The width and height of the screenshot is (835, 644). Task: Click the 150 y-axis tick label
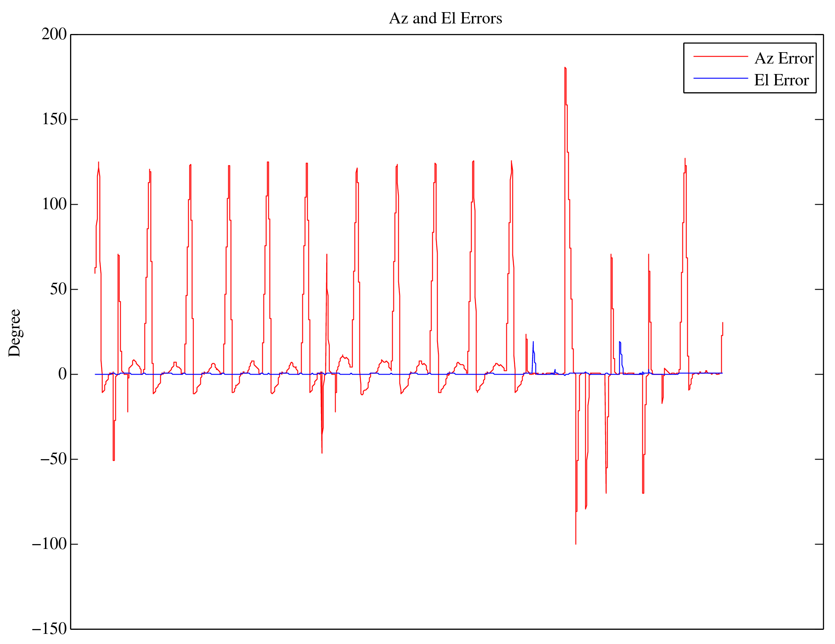point(54,119)
